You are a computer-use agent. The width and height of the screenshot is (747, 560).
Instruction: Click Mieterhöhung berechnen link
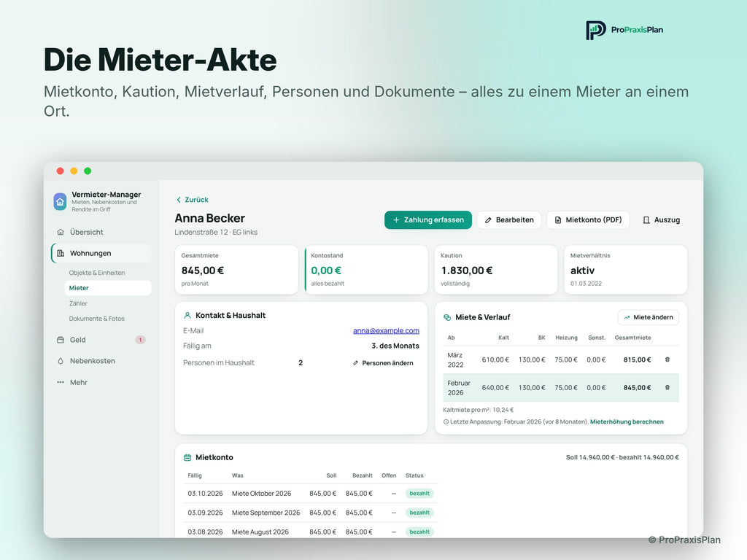627,422
